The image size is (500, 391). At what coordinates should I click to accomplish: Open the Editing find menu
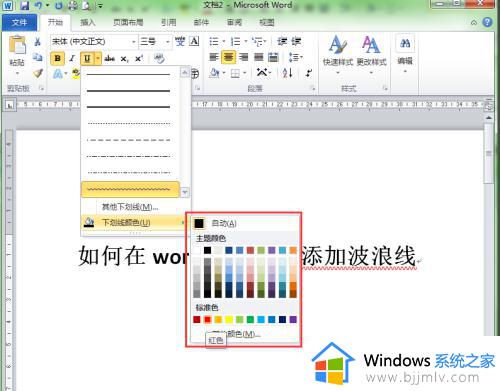405,53
